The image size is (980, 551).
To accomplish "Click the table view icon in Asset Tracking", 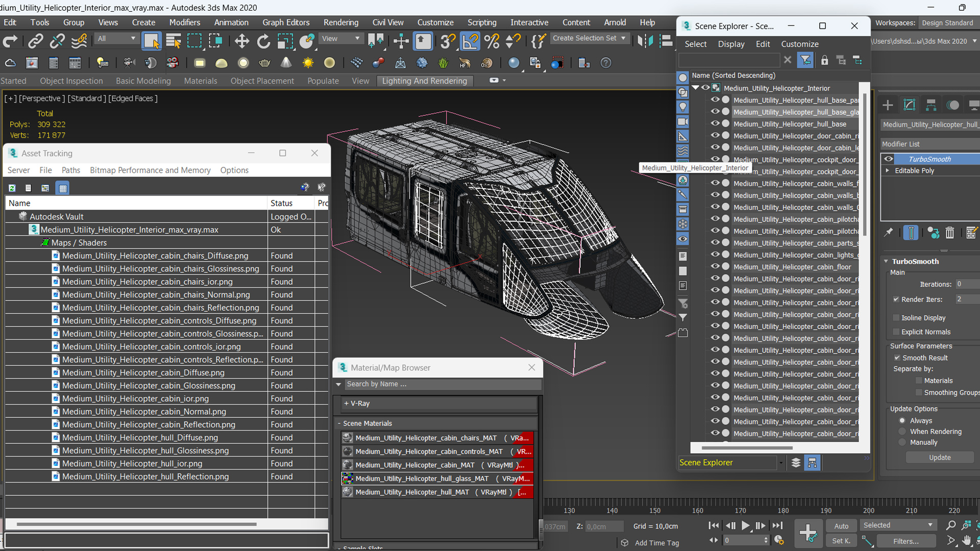I will [63, 188].
